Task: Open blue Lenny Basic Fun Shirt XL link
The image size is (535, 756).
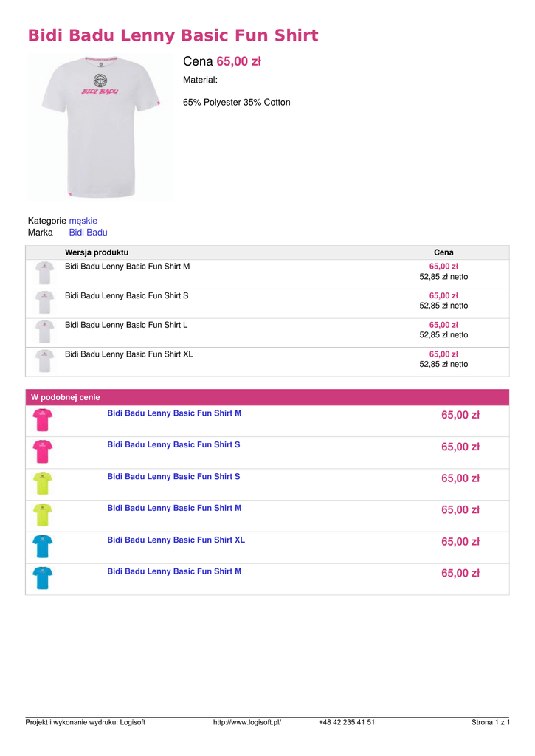Action: click(x=176, y=540)
